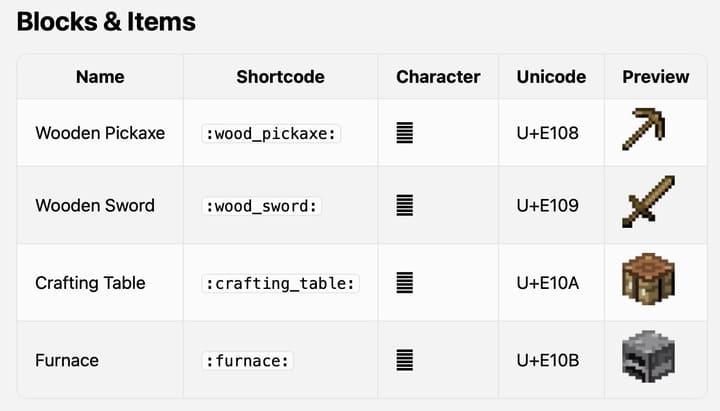Click the Shortcode column header
720x411 pixels.
280,76
